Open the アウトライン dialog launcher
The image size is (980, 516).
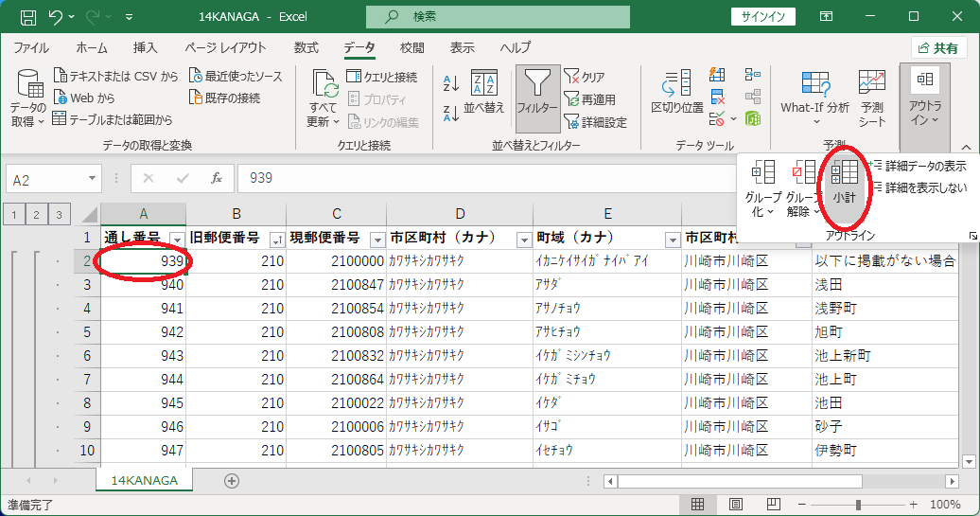click(x=972, y=236)
